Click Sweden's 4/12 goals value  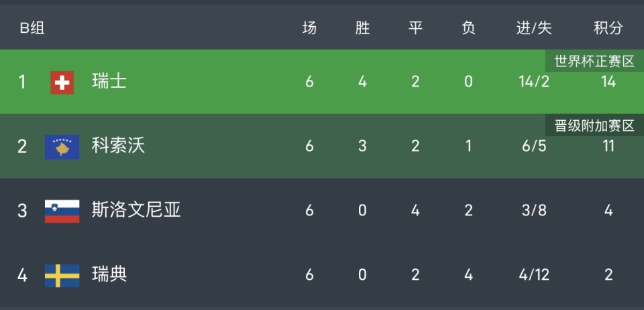coord(534,274)
